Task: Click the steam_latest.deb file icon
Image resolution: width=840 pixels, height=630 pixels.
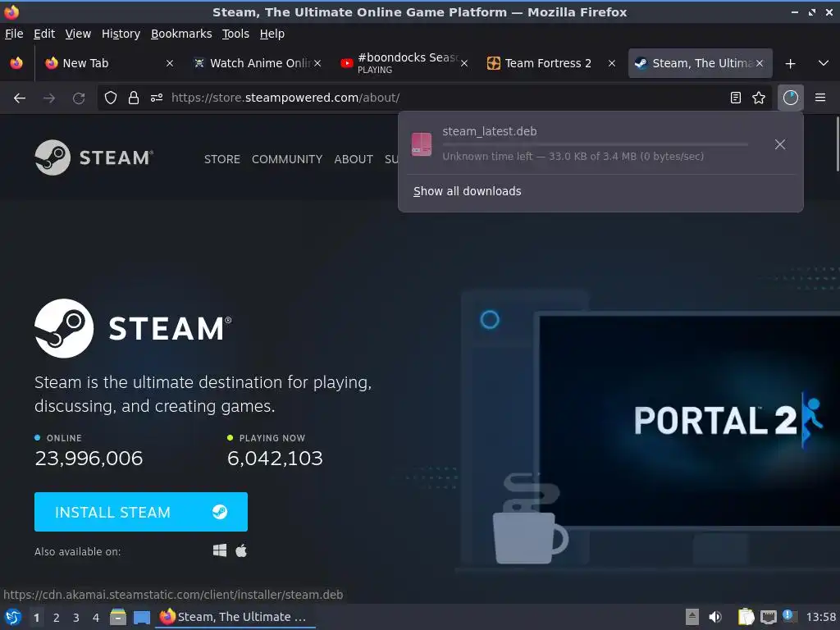Action: [x=422, y=144]
